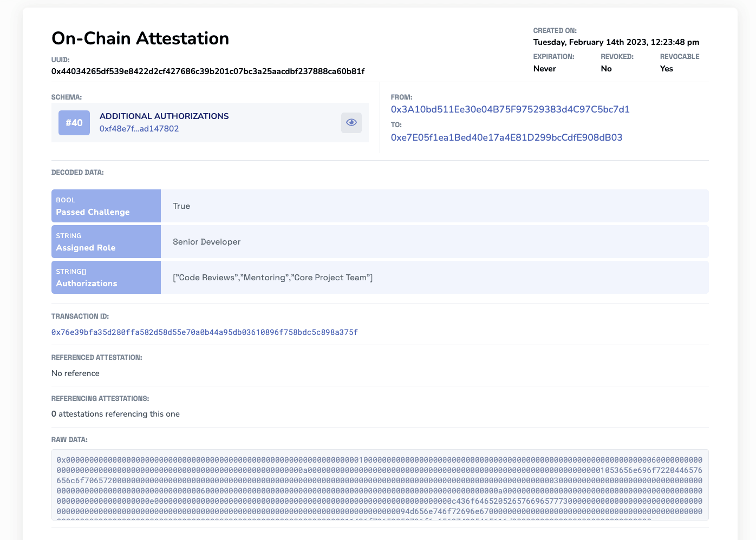The width and height of the screenshot is (756, 540).
Task: Click the Senior Developer value
Action: tap(207, 242)
